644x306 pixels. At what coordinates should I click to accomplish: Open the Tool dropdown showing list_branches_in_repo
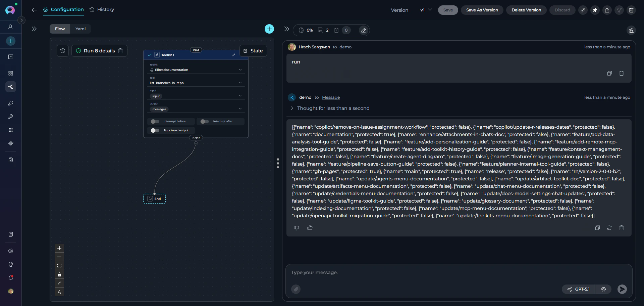click(196, 81)
